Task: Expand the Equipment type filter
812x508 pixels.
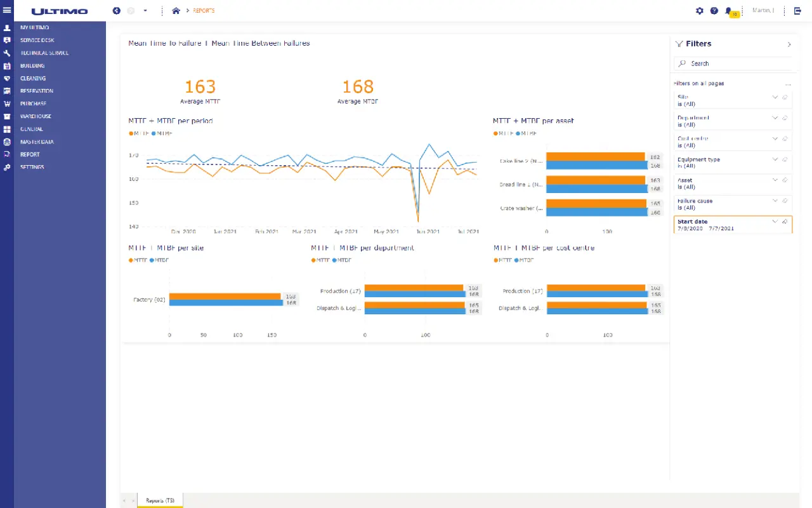Action: tap(775, 159)
